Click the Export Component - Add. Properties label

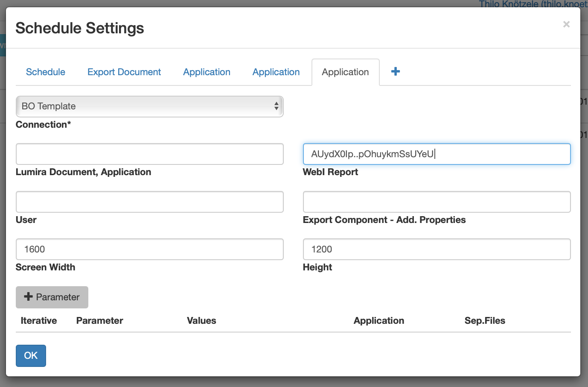click(384, 220)
